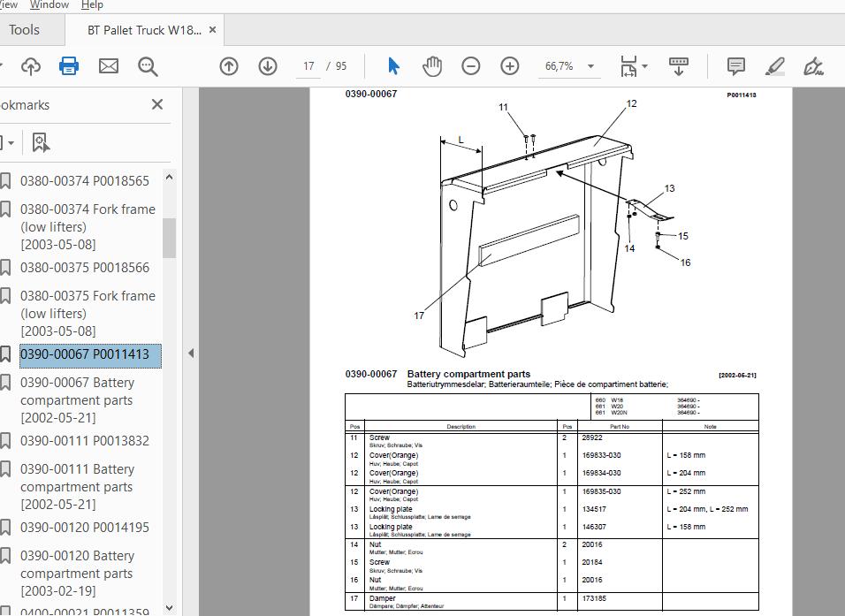Close the BT Pallet Truck document tab
The height and width of the screenshot is (616, 845).
click(212, 30)
